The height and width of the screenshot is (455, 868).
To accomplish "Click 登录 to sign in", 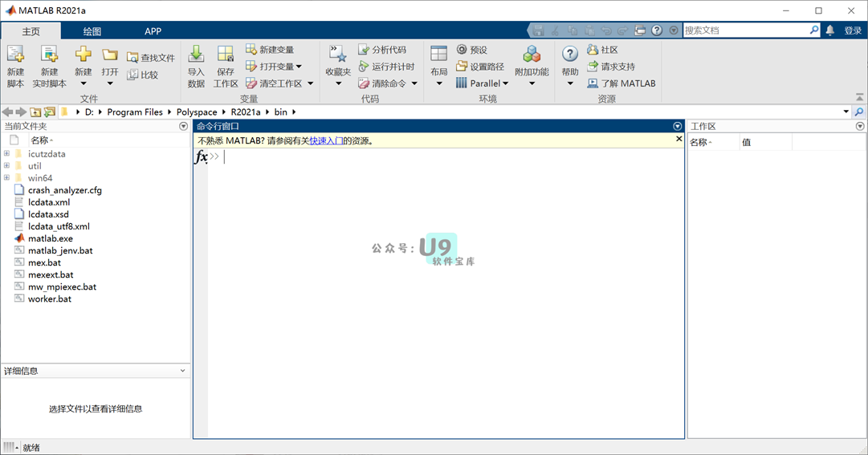I will (853, 30).
